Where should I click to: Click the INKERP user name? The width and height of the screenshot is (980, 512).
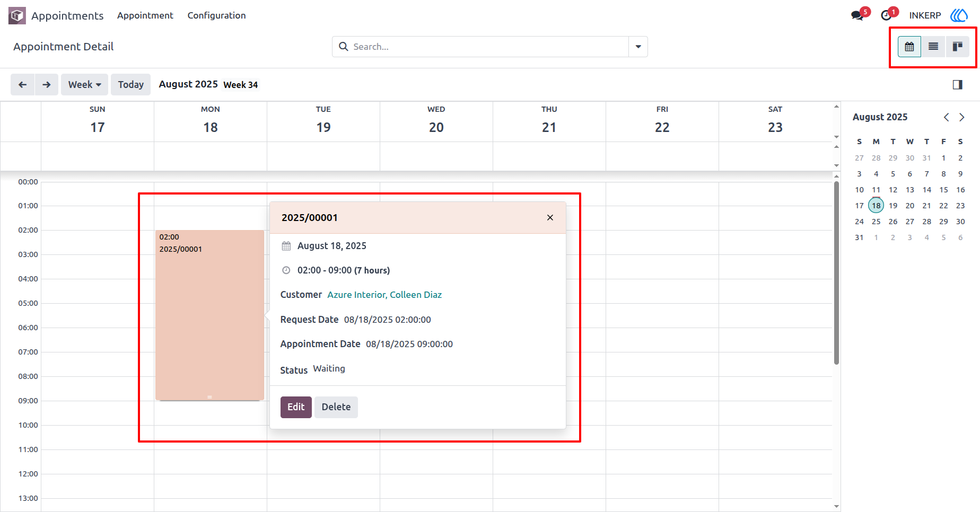coord(925,15)
